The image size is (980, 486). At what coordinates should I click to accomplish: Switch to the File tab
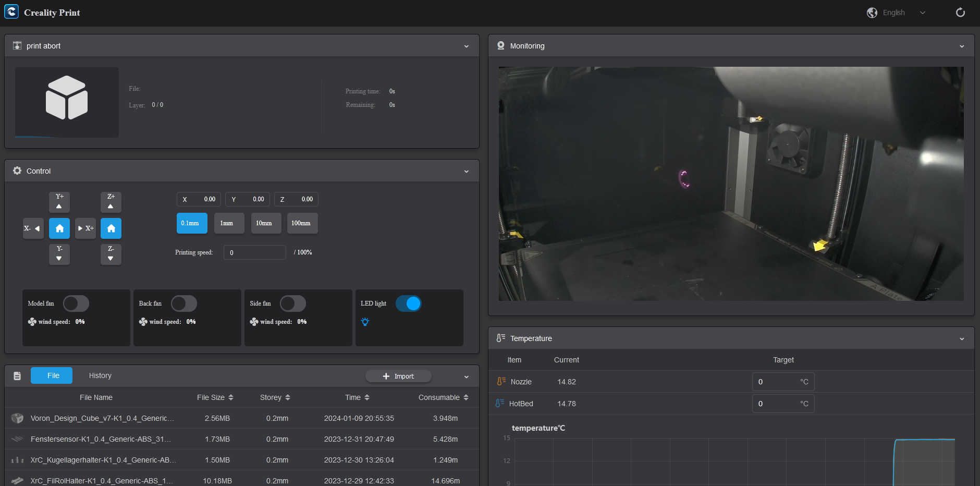point(52,375)
